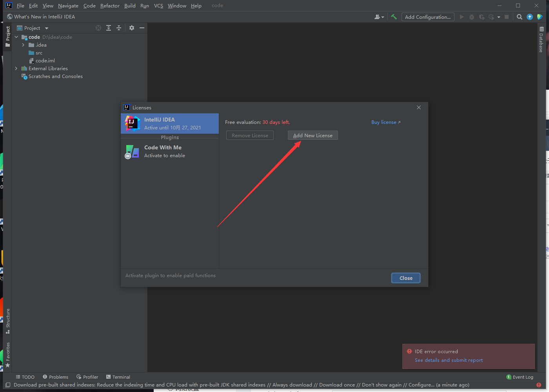Expand External Libraries node
The image size is (549, 392).
(x=16, y=69)
